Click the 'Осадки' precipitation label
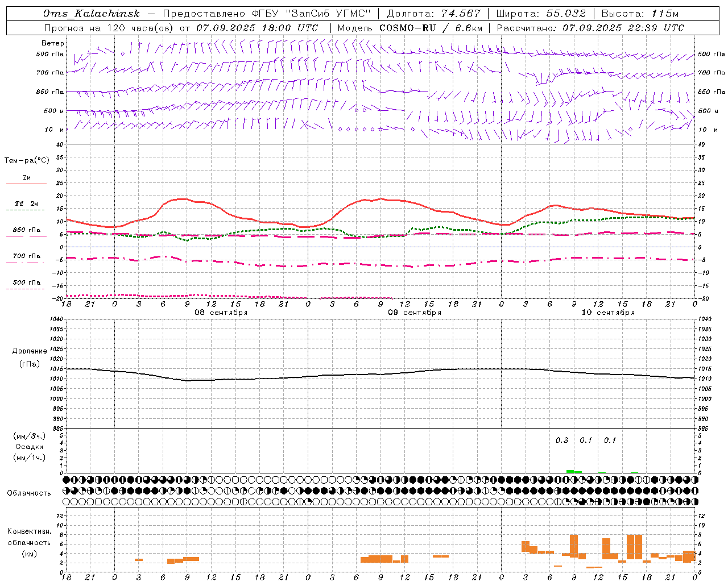The image size is (728, 582). click(x=29, y=447)
